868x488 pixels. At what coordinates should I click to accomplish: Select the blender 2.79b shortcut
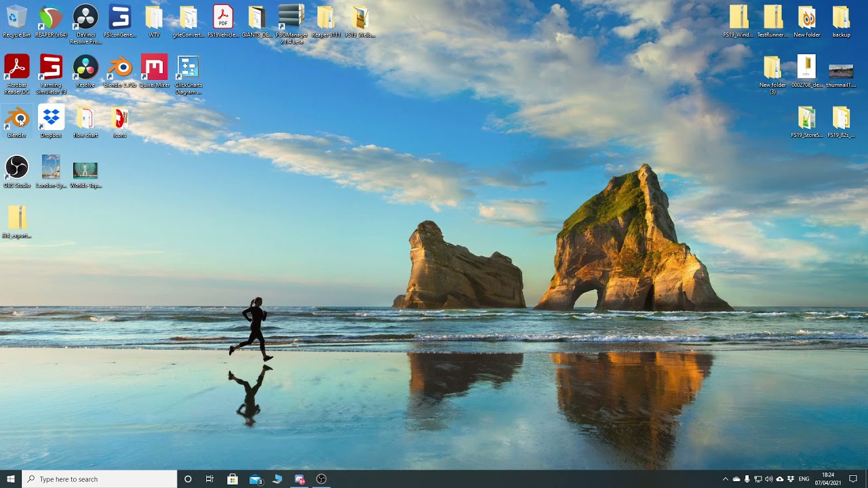(120, 71)
